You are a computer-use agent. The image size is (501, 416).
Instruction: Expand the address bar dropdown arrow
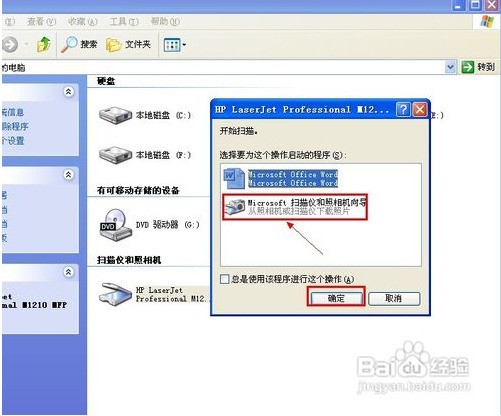pyautogui.click(x=450, y=67)
